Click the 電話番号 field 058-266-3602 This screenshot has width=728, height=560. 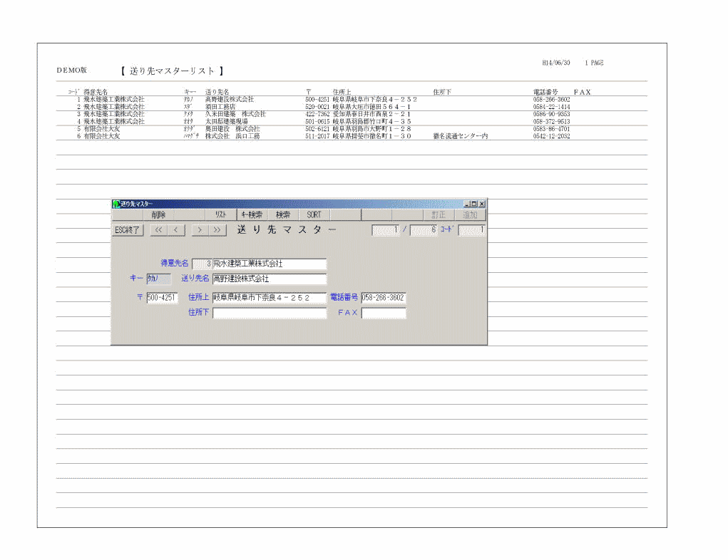coord(384,297)
